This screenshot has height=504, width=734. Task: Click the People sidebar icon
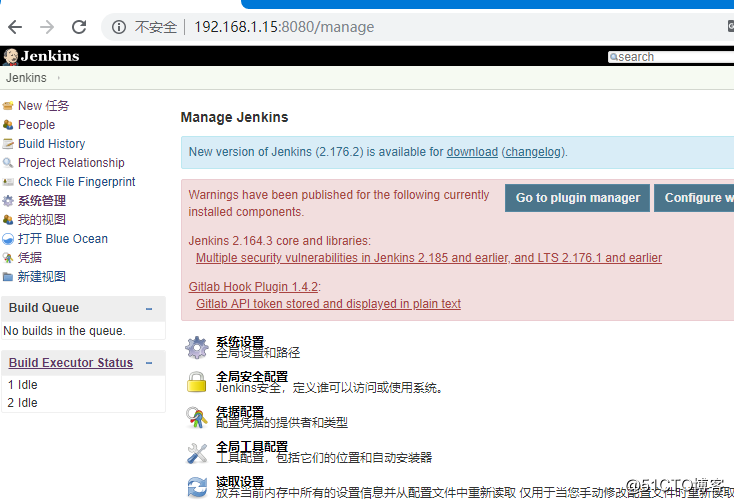[x=8, y=125]
